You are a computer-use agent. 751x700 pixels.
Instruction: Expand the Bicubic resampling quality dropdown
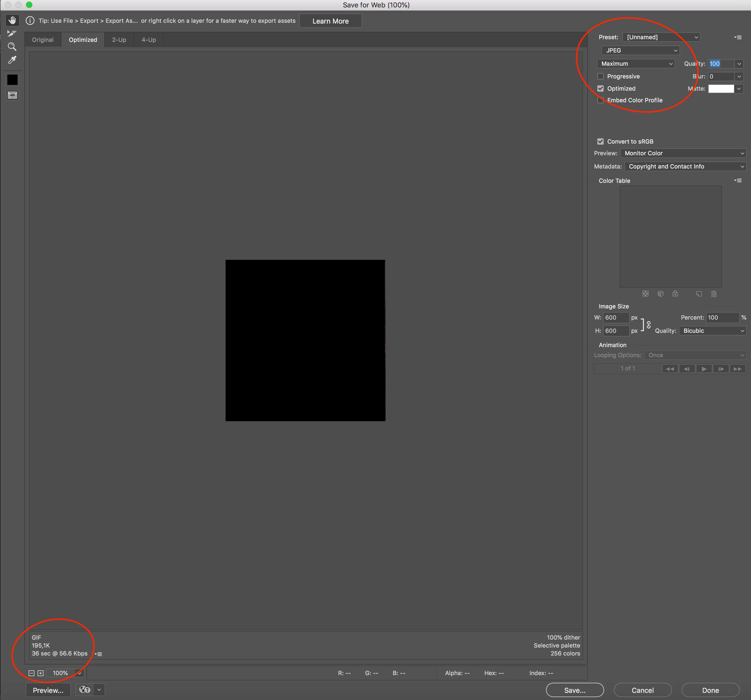[713, 331]
